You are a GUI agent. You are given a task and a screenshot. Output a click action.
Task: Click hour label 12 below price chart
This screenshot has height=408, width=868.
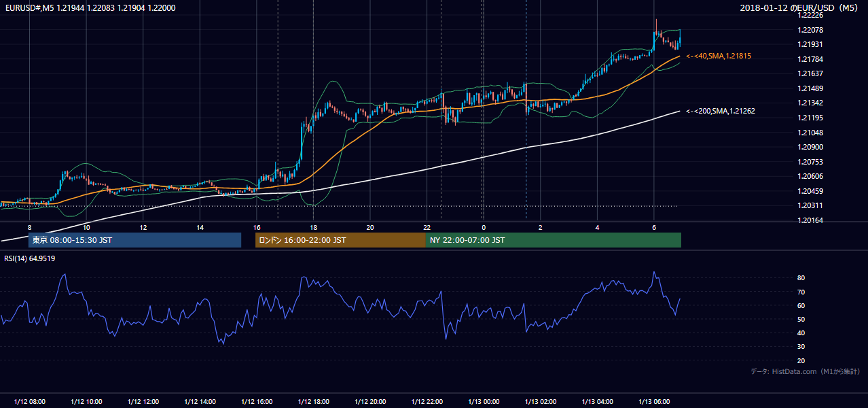tap(143, 227)
